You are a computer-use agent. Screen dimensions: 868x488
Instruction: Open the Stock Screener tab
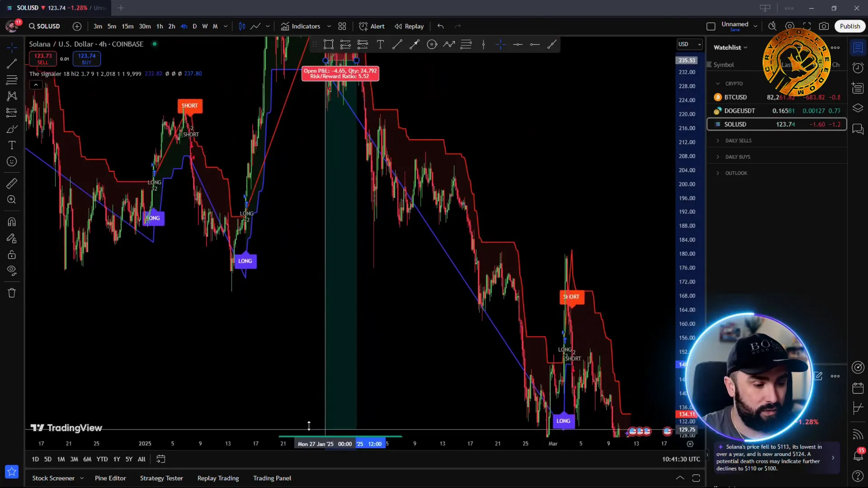click(53, 478)
